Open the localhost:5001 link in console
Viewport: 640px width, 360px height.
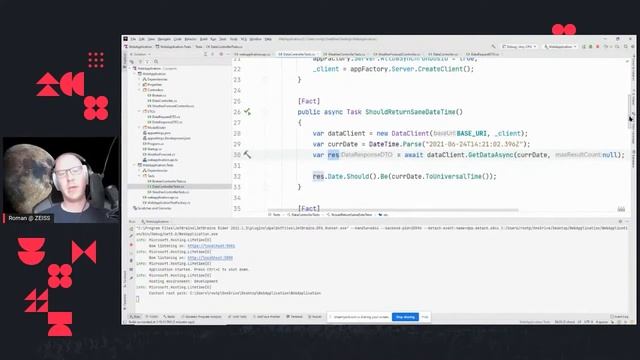211,246
